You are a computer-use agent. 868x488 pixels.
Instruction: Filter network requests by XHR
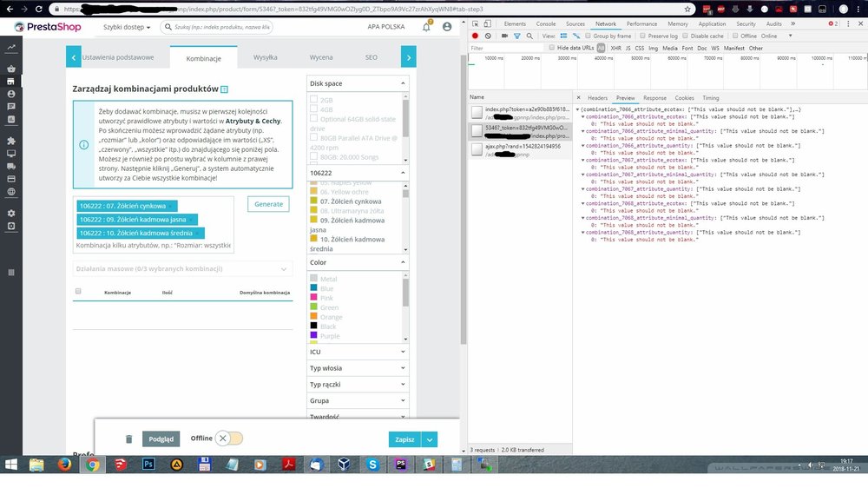pos(615,48)
